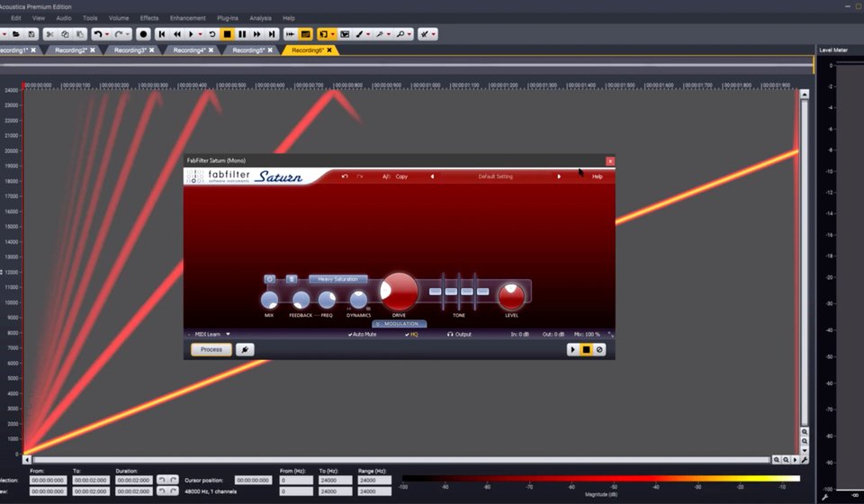The width and height of the screenshot is (864, 504).
Task: Click the main toolbar stop button
Action: [227, 34]
